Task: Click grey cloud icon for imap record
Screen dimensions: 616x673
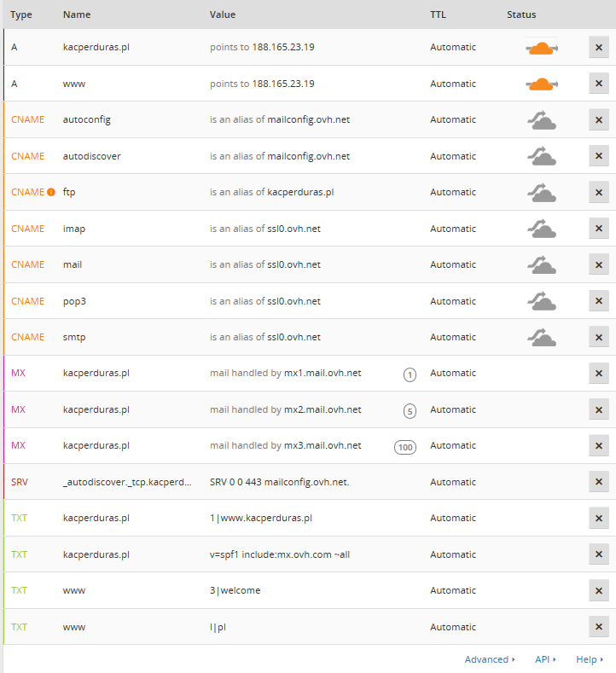Action: 542,229
